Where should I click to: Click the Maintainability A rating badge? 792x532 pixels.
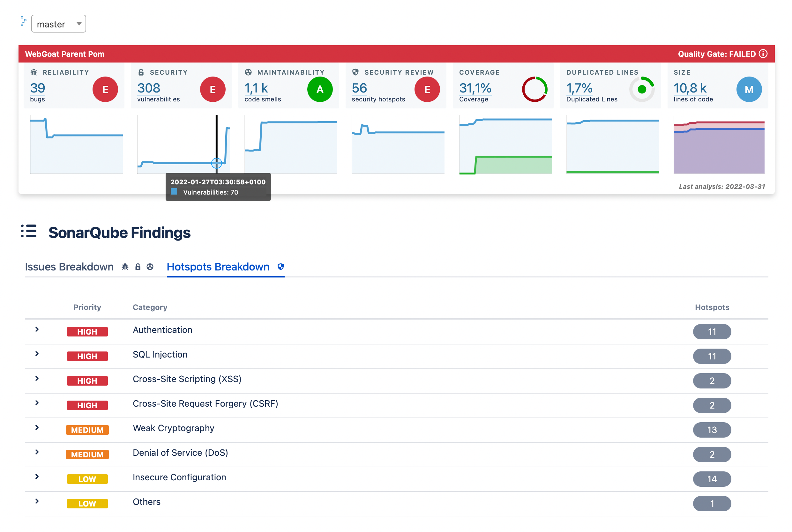(x=320, y=89)
